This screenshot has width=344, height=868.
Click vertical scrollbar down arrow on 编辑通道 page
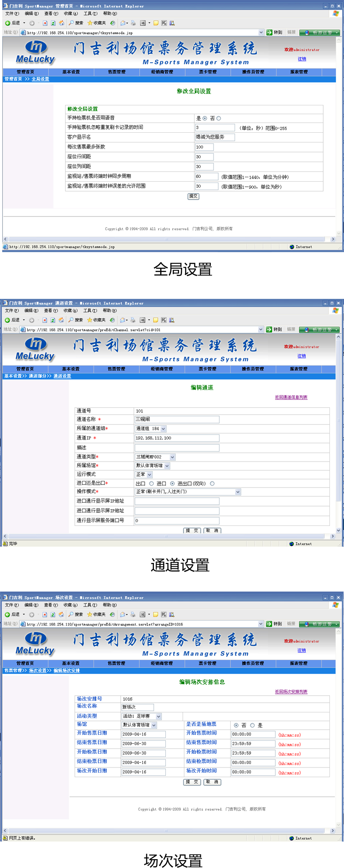click(338, 530)
